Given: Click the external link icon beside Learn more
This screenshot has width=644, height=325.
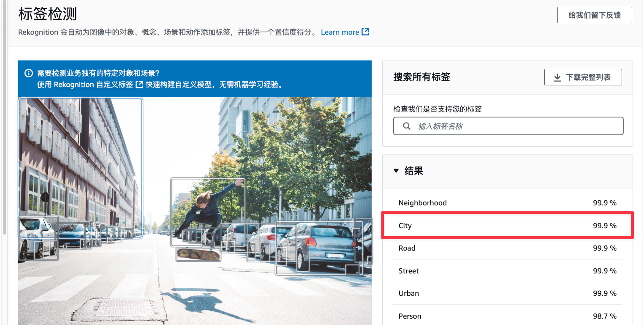Looking at the screenshot, I should (366, 32).
